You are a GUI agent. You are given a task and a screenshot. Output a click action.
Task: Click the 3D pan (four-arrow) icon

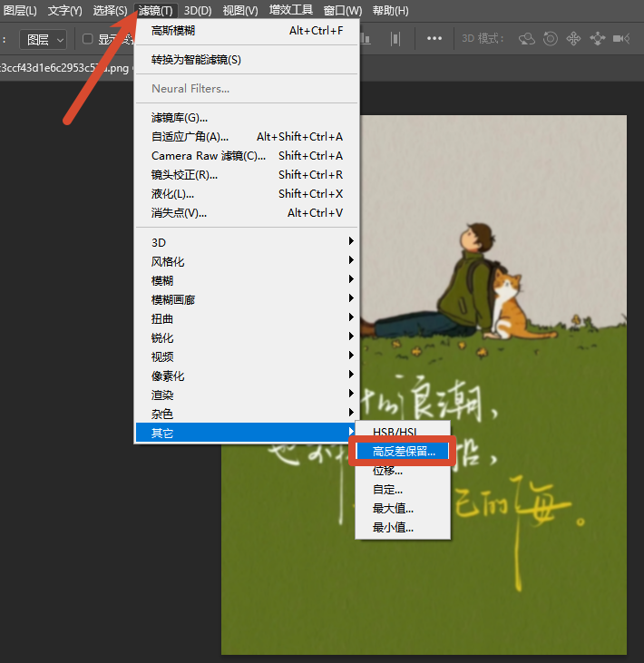click(x=573, y=39)
